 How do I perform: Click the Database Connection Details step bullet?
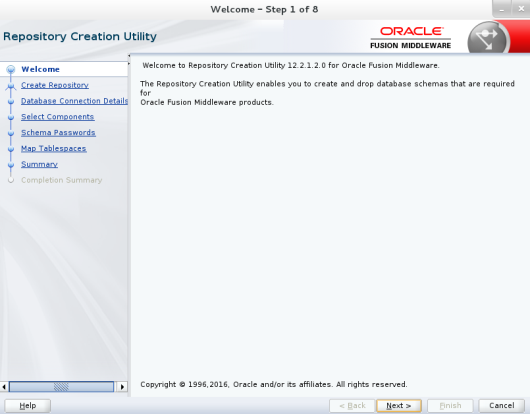pyautogui.click(x=11, y=101)
